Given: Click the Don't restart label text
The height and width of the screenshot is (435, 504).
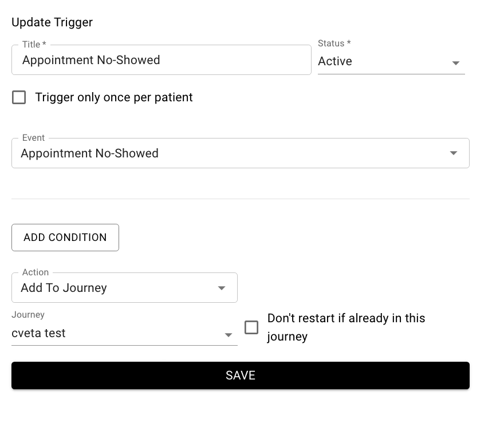Looking at the screenshot, I should tap(346, 327).
